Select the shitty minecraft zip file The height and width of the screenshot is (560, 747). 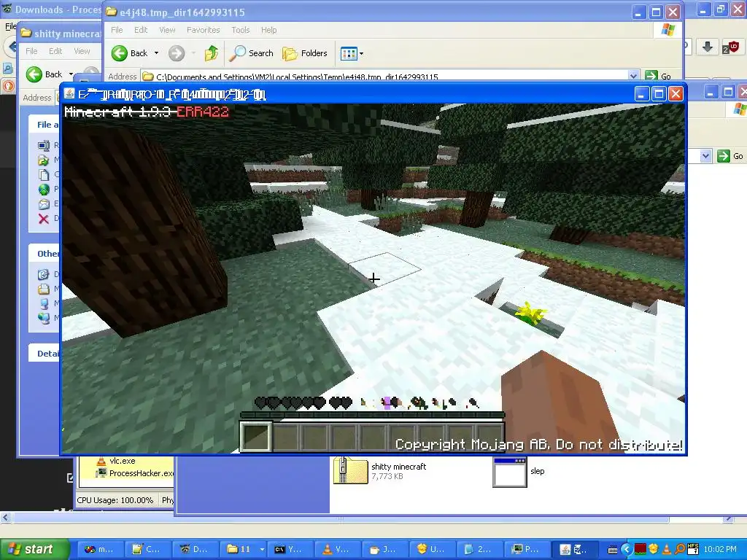coord(379,471)
